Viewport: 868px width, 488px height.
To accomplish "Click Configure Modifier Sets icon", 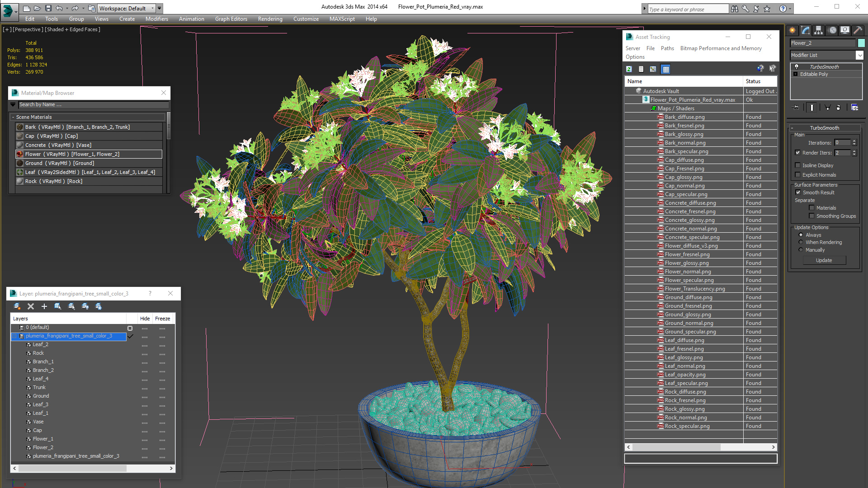I will pyautogui.click(x=854, y=108).
